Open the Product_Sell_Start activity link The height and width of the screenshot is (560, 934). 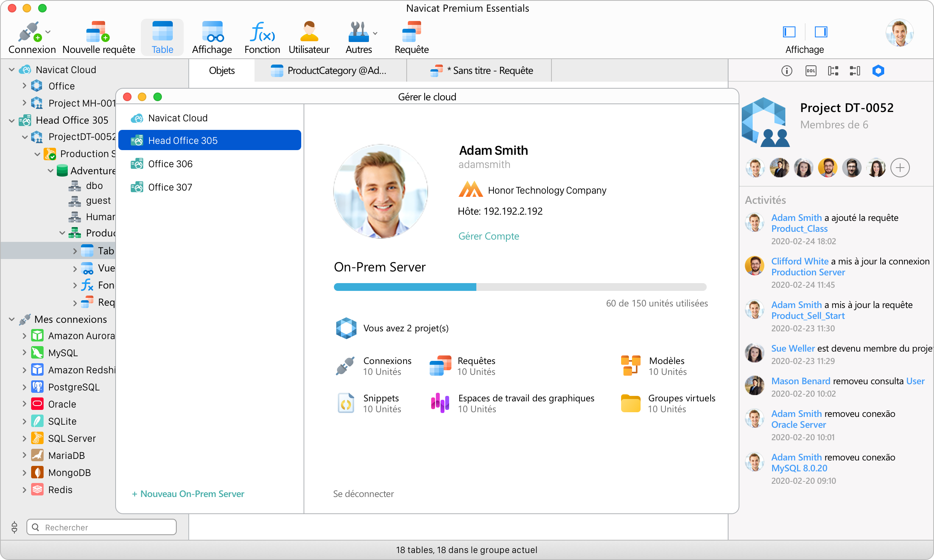(808, 316)
